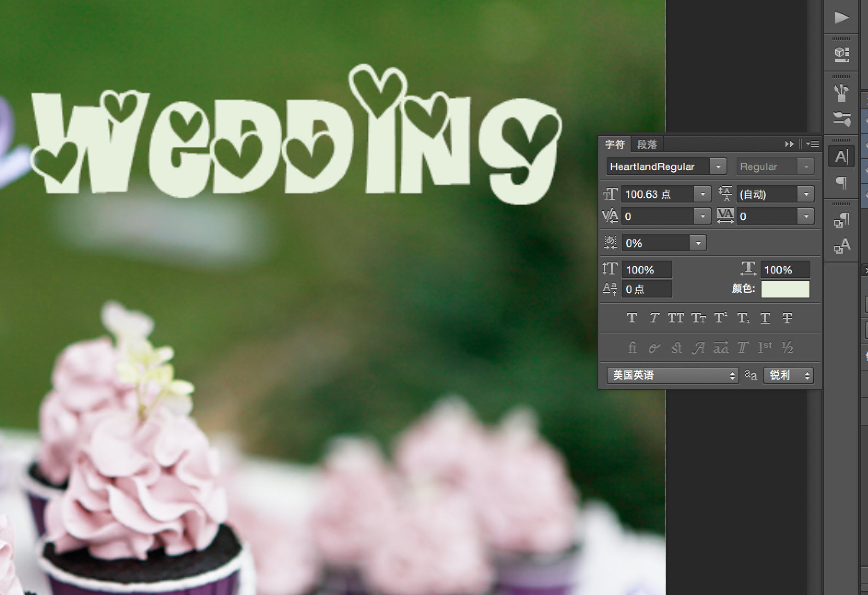The image size is (868, 595).
Task: Open the Paragraph panel pilcrow icon
Action: [x=842, y=183]
